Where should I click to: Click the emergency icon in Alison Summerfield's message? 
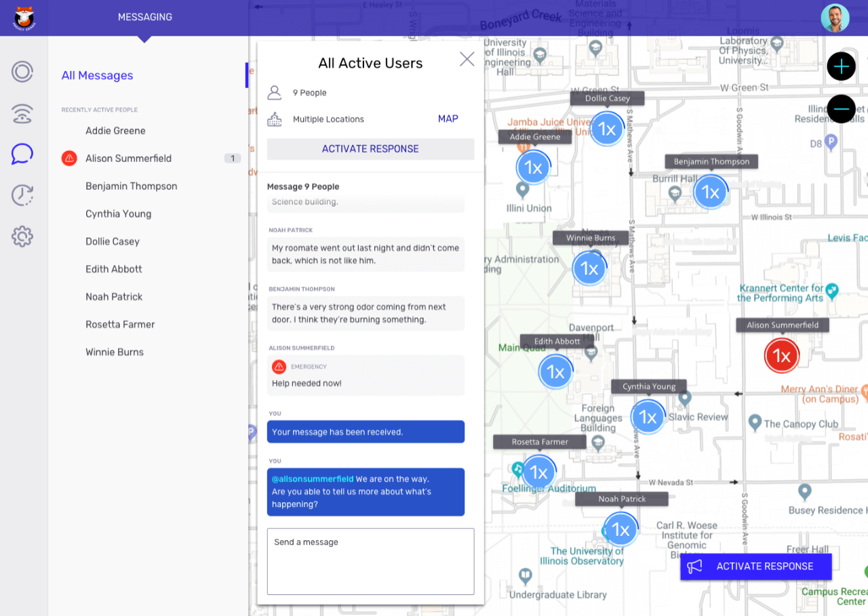(x=277, y=367)
